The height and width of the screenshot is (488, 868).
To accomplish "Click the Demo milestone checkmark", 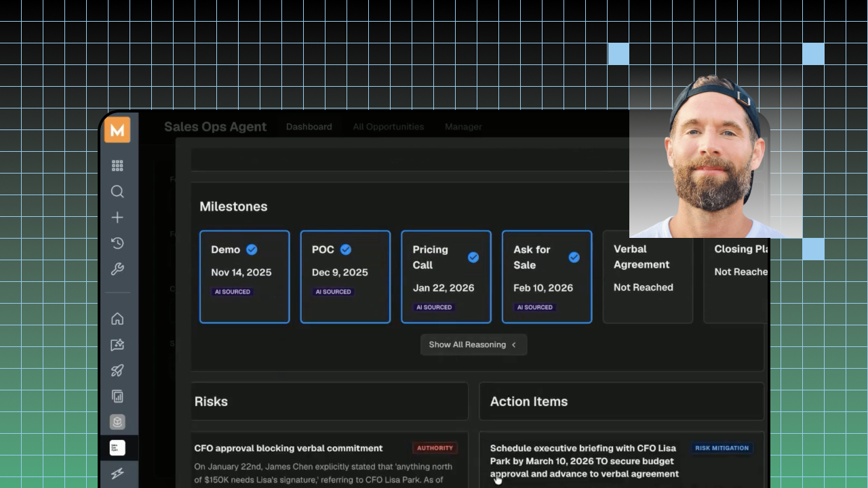I will [x=252, y=249].
